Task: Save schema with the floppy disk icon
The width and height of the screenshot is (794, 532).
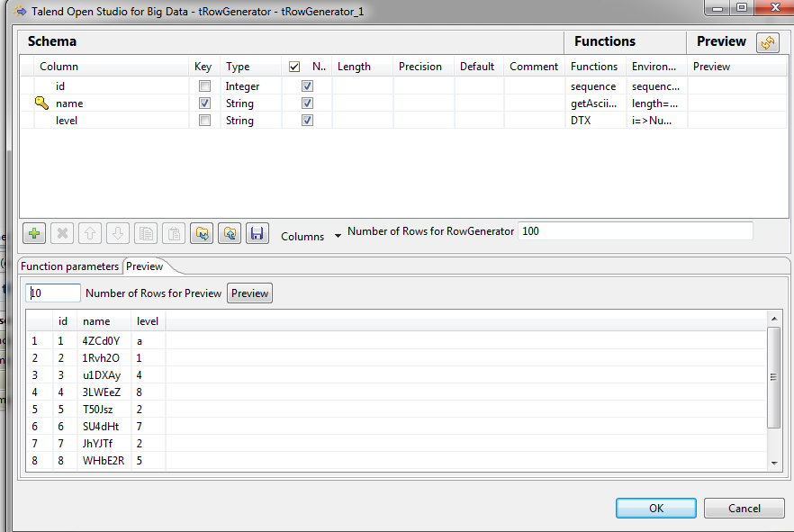Action: click(257, 233)
